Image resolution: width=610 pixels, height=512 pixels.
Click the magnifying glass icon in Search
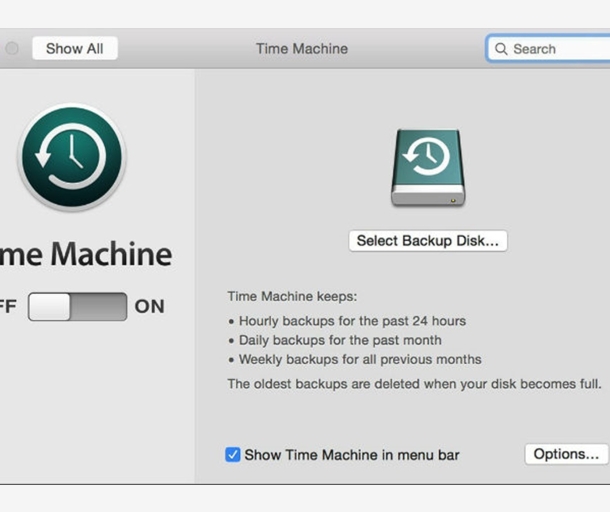(x=501, y=49)
